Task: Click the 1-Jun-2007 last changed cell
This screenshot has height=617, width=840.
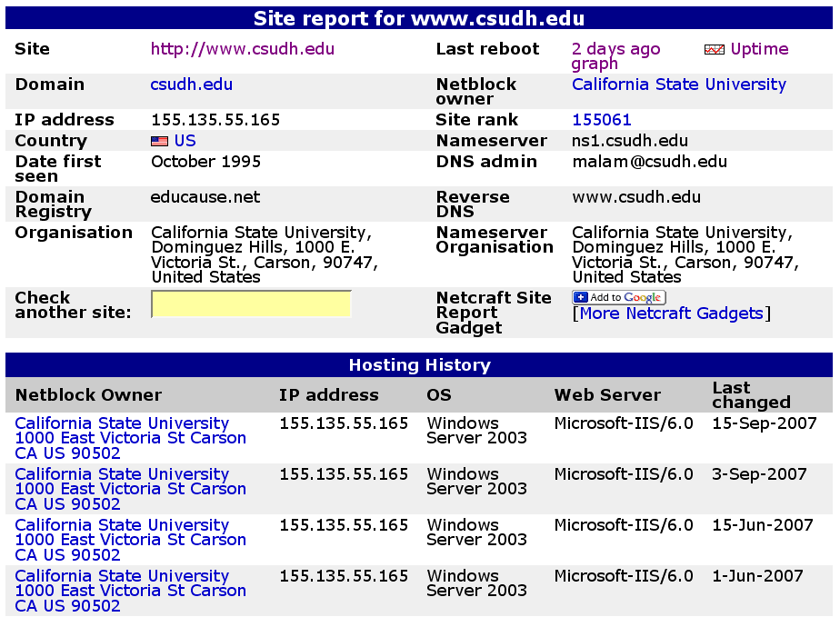Action: point(757,576)
